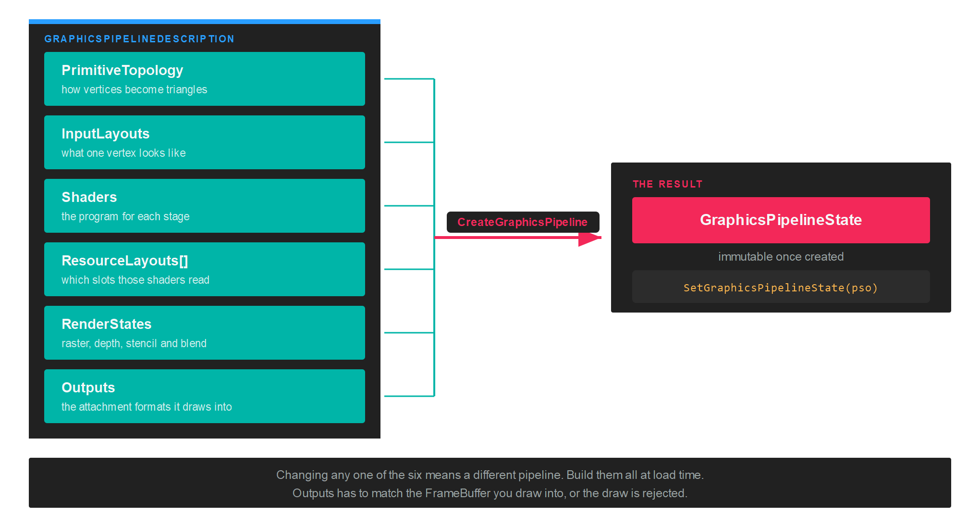Click 'the program for each stage' text

pos(125,216)
